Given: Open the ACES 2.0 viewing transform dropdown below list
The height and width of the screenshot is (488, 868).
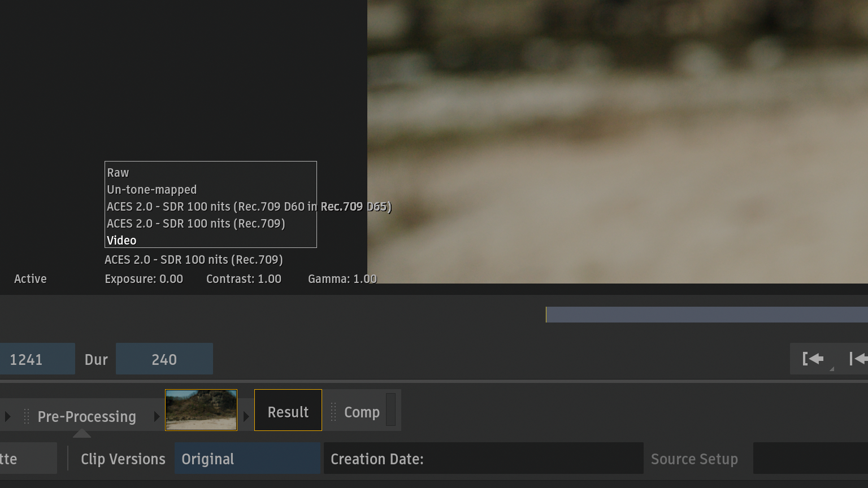Looking at the screenshot, I should pyautogui.click(x=194, y=260).
